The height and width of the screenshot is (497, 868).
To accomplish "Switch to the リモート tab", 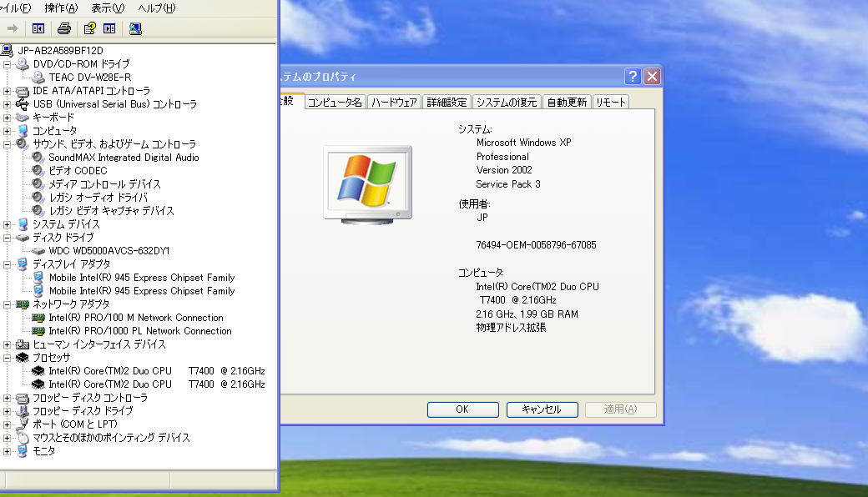I will point(611,103).
